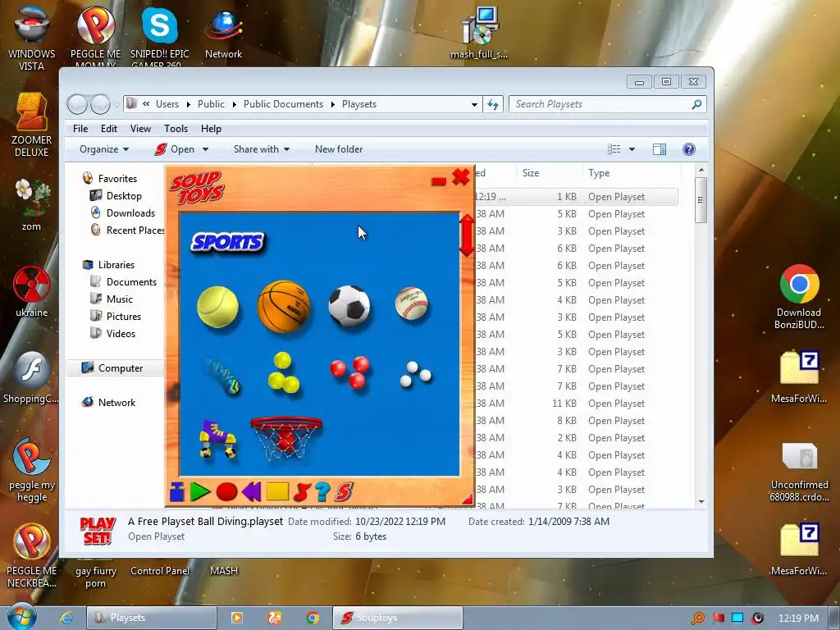Click the blue weight icon in Souptoys

[177, 491]
